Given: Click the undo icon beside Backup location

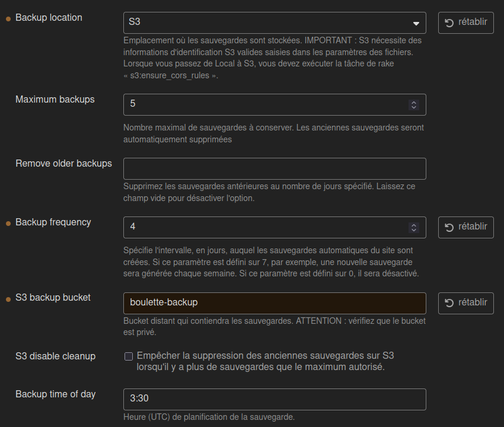Looking at the screenshot, I should tap(449, 23).
